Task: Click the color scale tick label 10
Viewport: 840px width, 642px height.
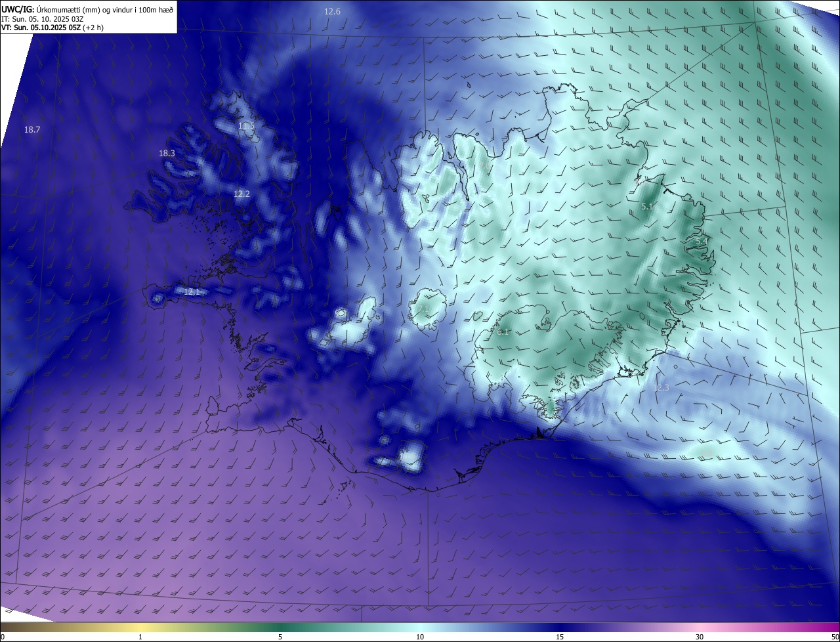Action: 420,637
